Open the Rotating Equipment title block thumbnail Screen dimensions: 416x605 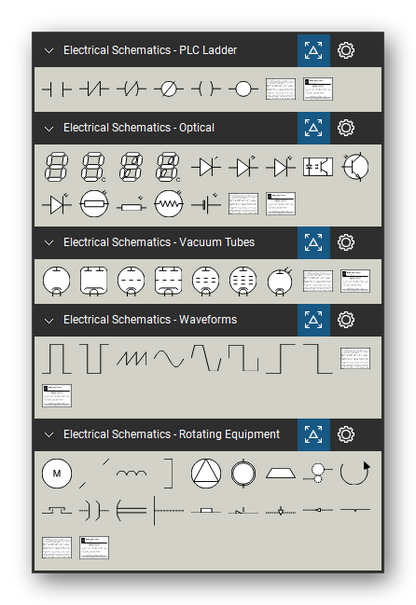click(94, 548)
